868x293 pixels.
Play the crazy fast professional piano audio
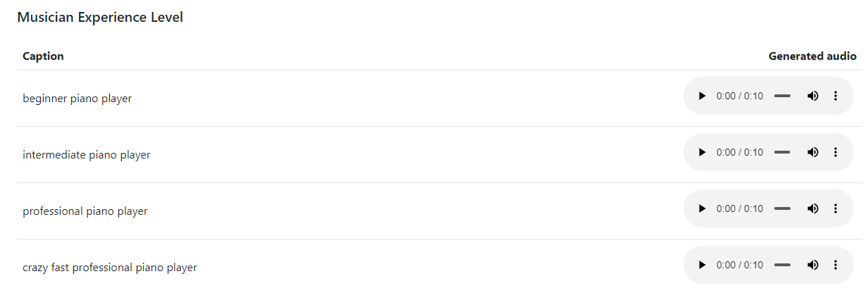(x=702, y=265)
